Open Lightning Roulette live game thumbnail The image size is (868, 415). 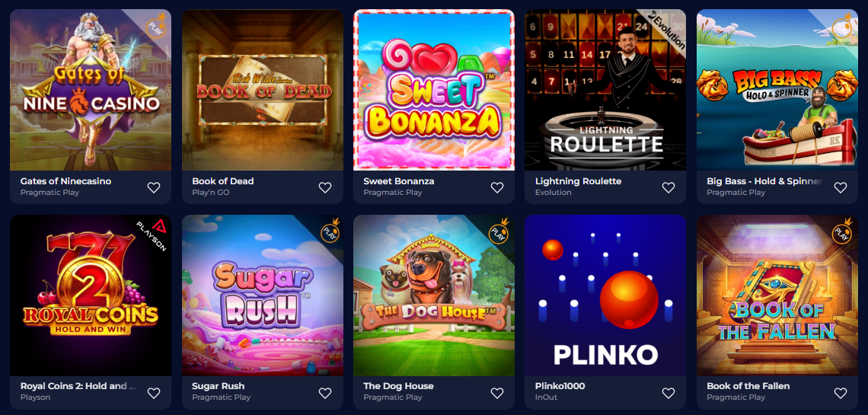coord(605,90)
